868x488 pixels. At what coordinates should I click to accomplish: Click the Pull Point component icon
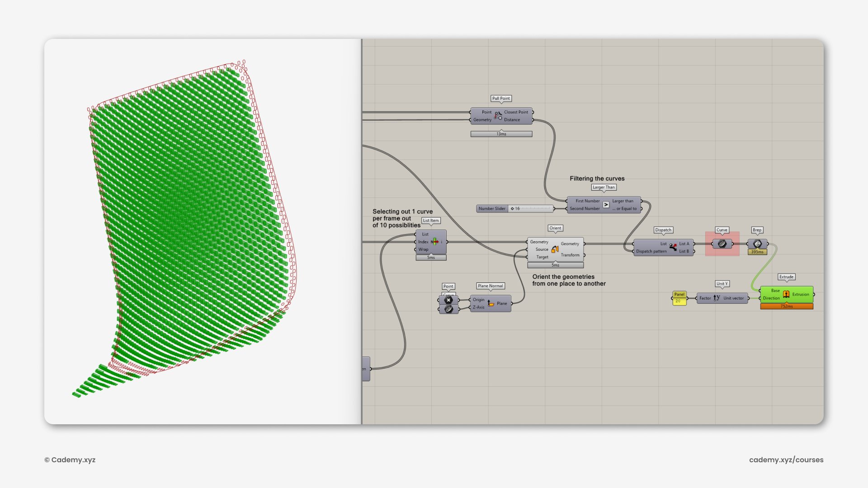tap(498, 116)
